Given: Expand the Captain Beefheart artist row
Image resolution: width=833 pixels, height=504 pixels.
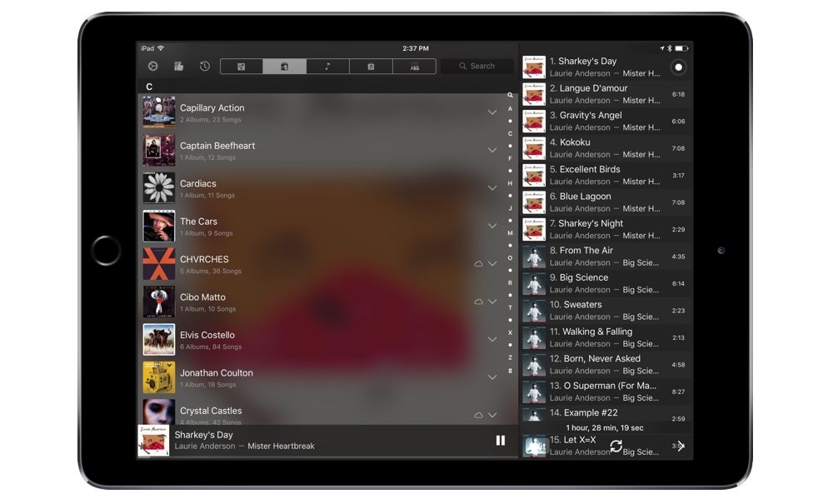Looking at the screenshot, I should tap(492, 150).
